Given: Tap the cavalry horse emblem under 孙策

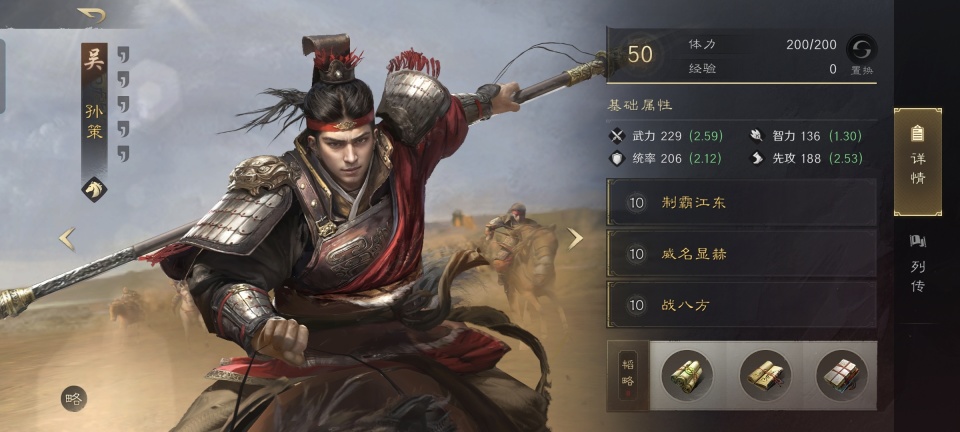Looking at the screenshot, I should (94, 189).
